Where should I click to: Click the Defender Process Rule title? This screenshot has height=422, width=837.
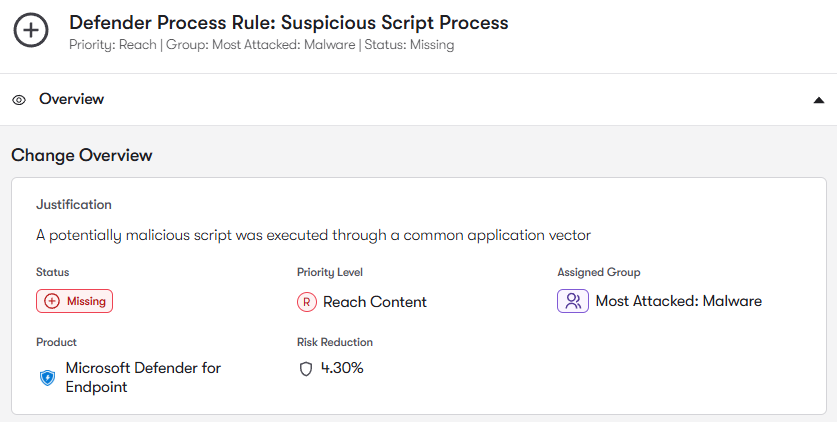[288, 22]
